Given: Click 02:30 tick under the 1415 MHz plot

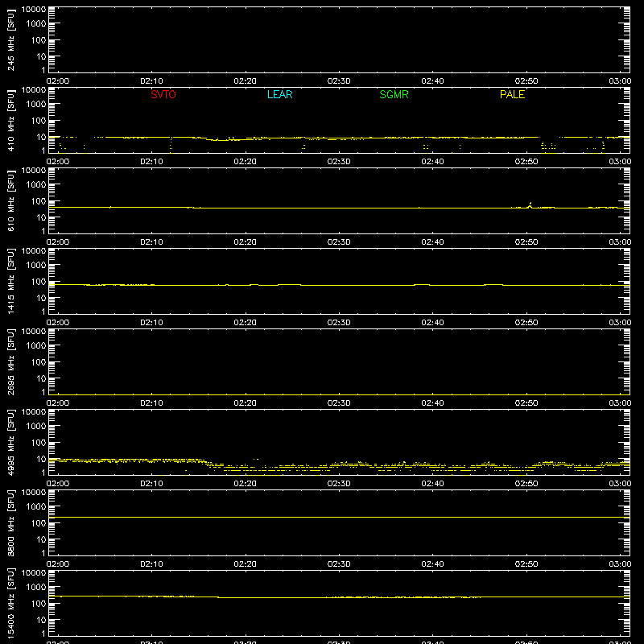Looking at the screenshot, I should 339,323.
